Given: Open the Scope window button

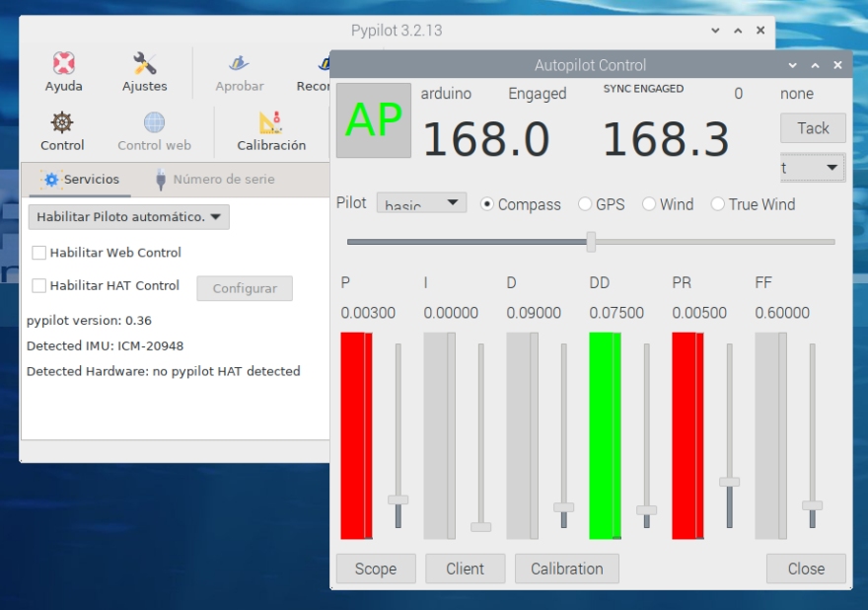Looking at the screenshot, I should point(375,569).
